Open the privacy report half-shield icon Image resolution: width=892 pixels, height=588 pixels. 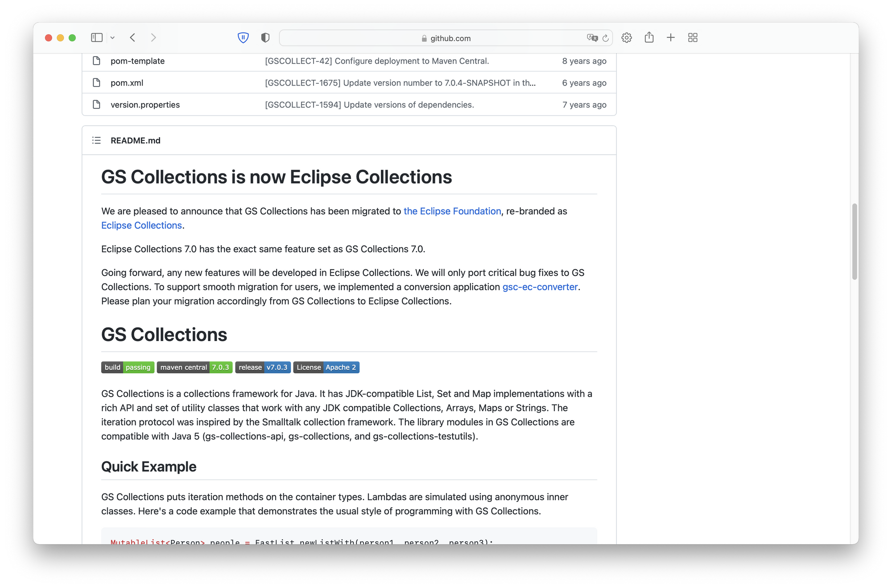[x=265, y=38]
